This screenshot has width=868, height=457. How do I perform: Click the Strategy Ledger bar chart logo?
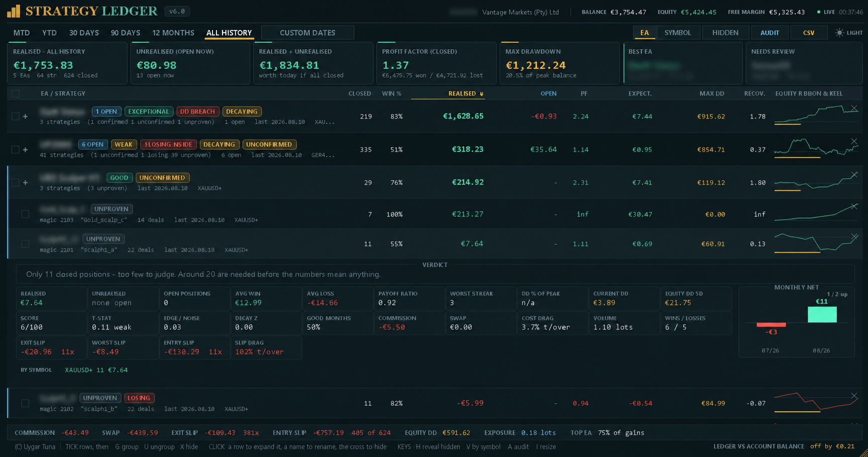(x=14, y=11)
